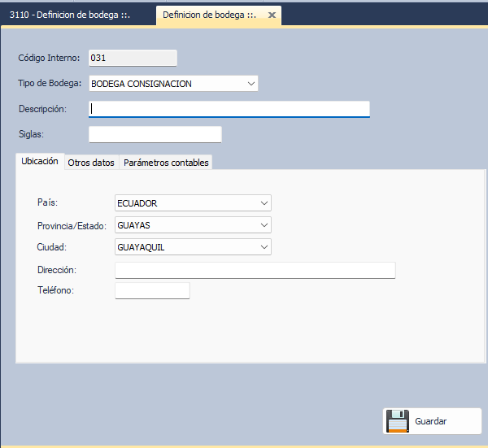Screen dimensions: 488x448
Task: Open the Otros datos tab
Action: click(91, 163)
